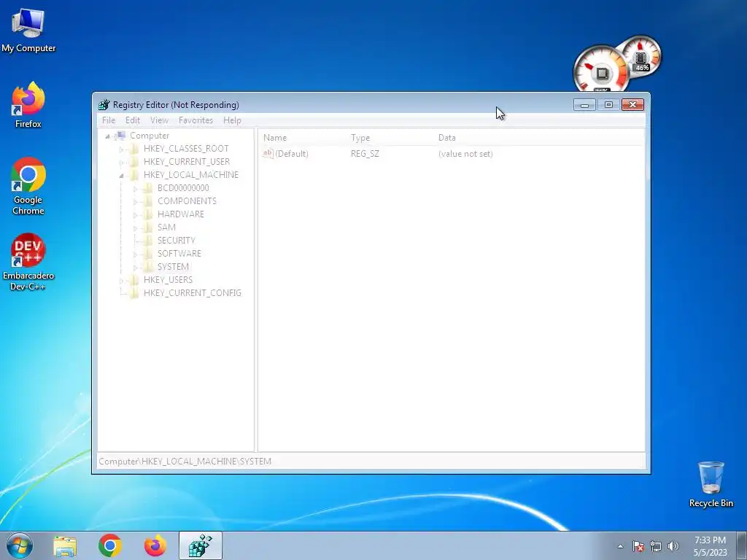Image resolution: width=747 pixels, height=560 pixels.
Task: Open the network tray icon
Action: click(656, 546)
